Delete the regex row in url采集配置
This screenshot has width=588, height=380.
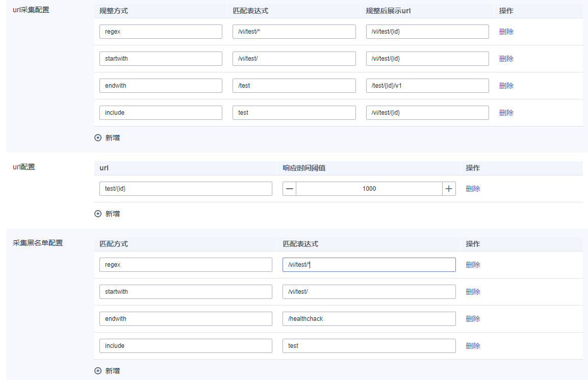pyautogui.click(x=506, y=32)
